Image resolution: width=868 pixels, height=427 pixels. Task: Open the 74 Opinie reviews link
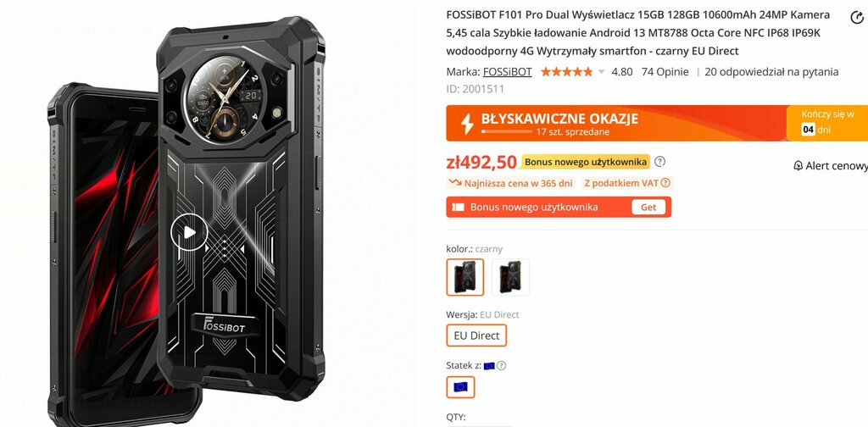(665, 72)
